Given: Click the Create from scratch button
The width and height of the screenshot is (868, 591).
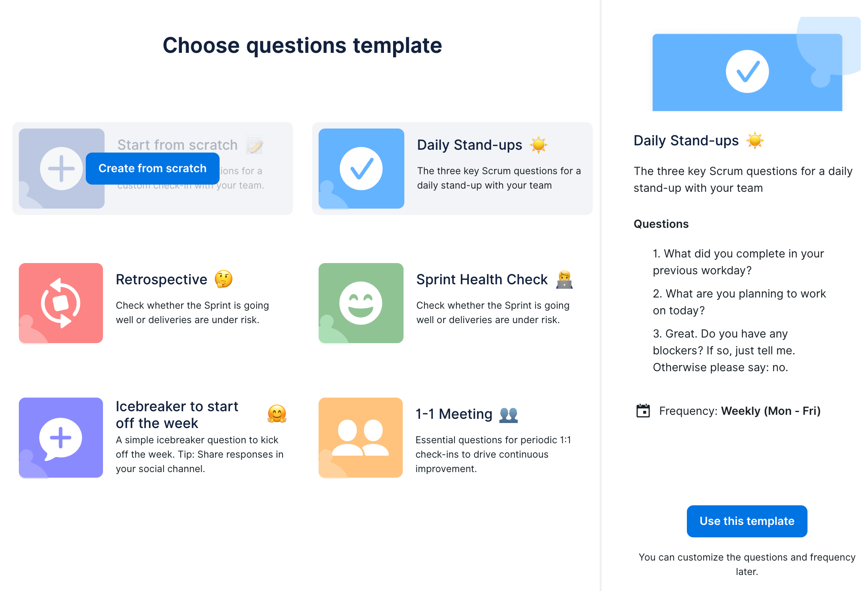Looking at the screenshot, I should [152, 169].
